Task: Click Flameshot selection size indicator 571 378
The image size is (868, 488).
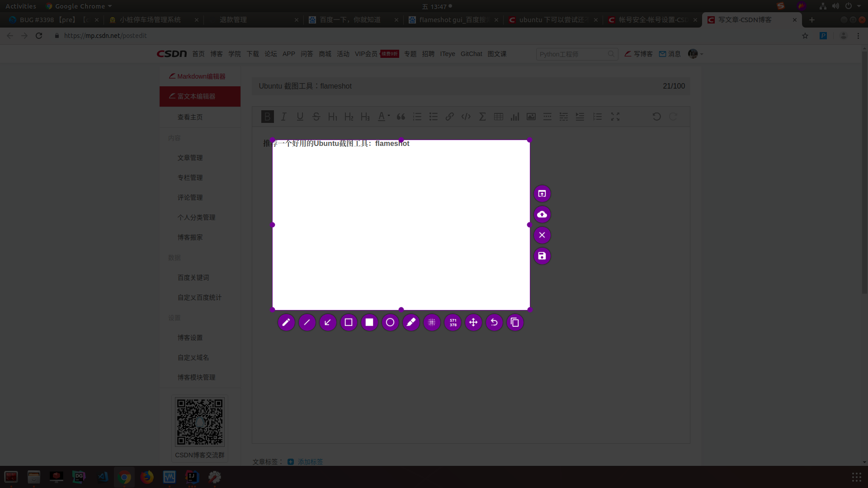Action: pyautogui.click(x=453, y=322)
